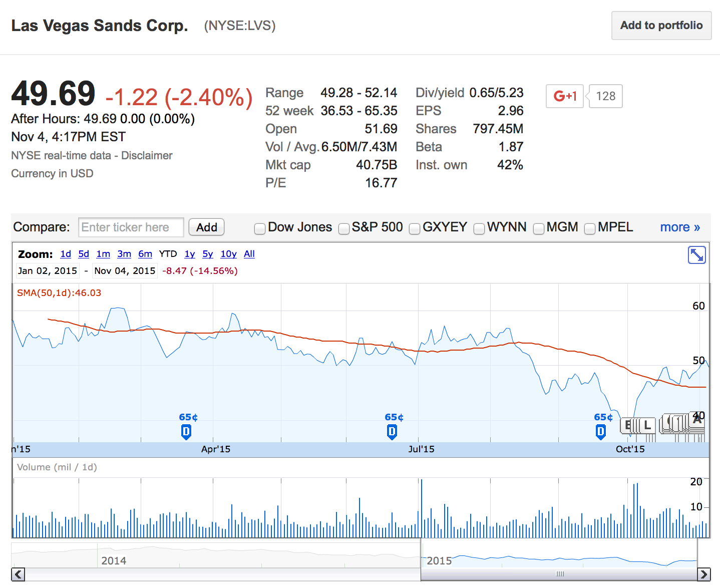720x588 pixels.
Task: Click the EPS value 2.96
Action: coord(511,111)
